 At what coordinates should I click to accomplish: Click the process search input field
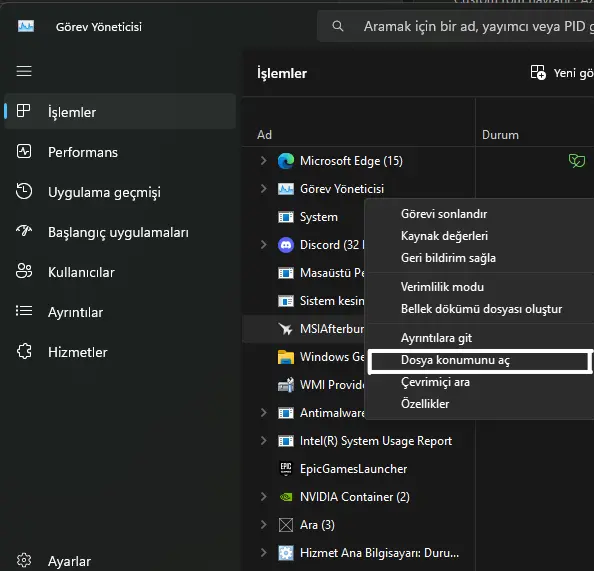click(455, 26)
